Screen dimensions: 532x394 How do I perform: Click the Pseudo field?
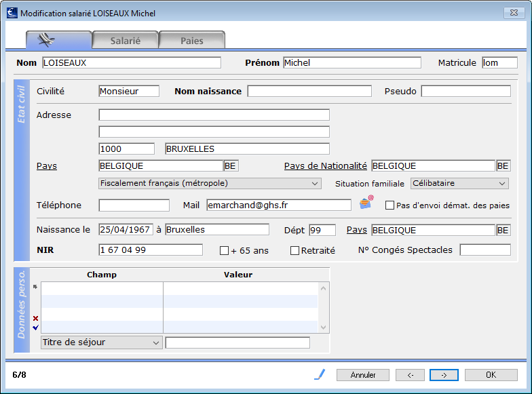(x=465, y=91)
